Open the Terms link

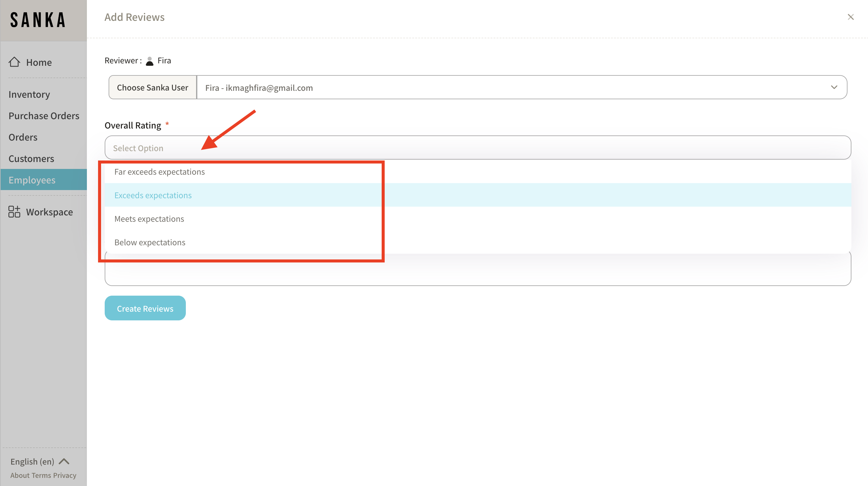(x=41, y=475)
